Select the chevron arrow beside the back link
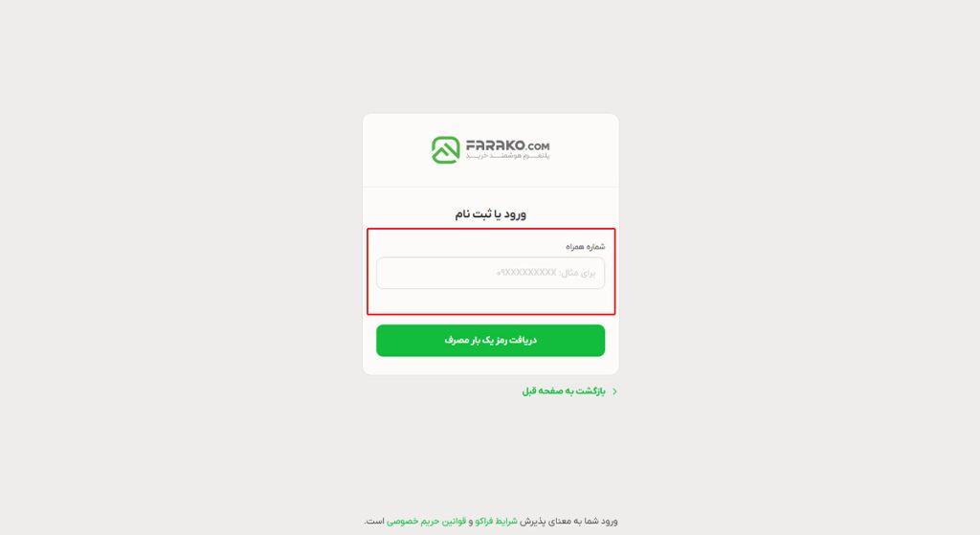980x535 pixels. click(615, 391)
